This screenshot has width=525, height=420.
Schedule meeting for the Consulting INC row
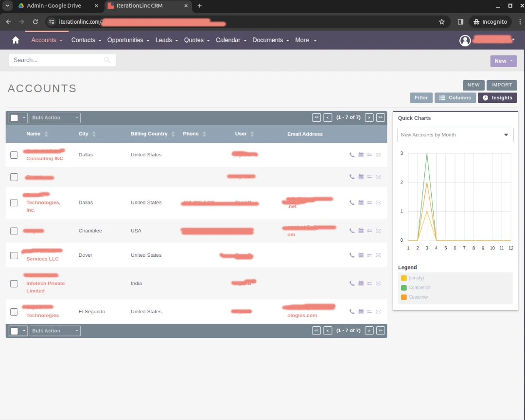pyautogui.click(x=361, y=155)
